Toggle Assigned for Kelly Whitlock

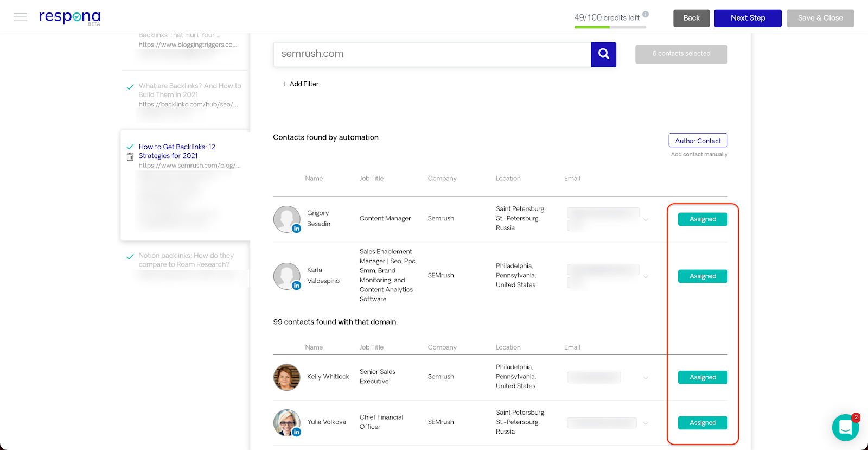pos(703,377)
